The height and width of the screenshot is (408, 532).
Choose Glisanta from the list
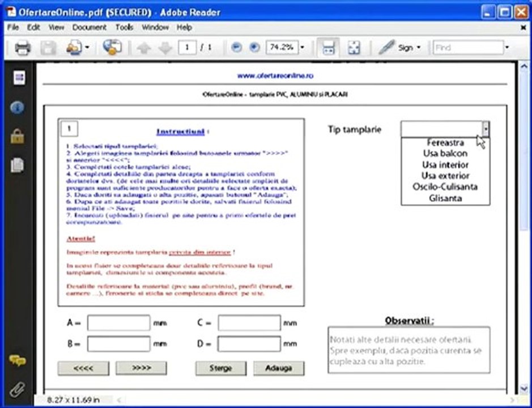445,198
